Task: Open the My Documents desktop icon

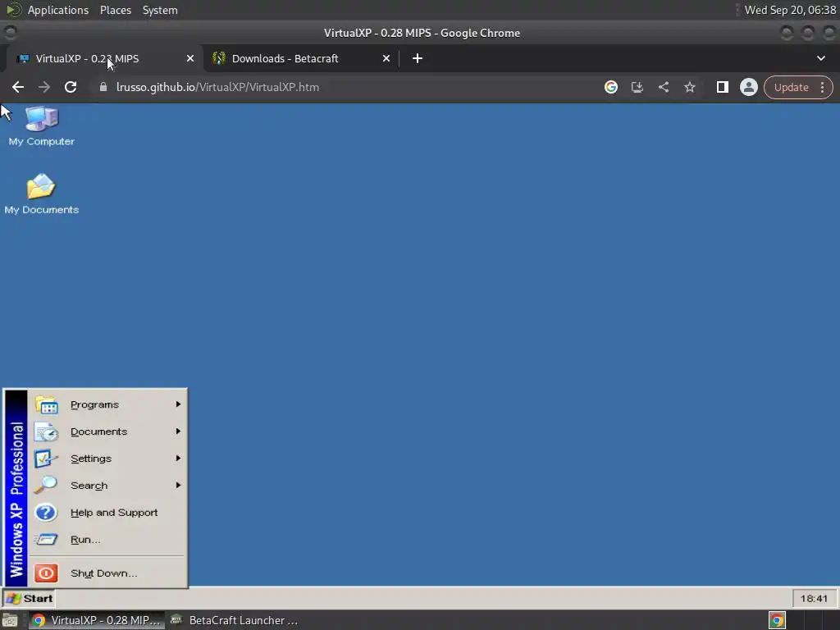Action: pos(41,194)
